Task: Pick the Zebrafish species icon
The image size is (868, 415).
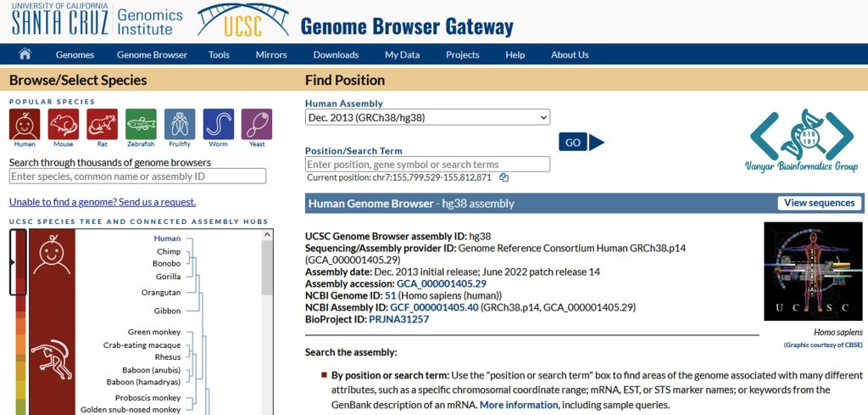Action: pyautogui.click(x=141, y=125)
